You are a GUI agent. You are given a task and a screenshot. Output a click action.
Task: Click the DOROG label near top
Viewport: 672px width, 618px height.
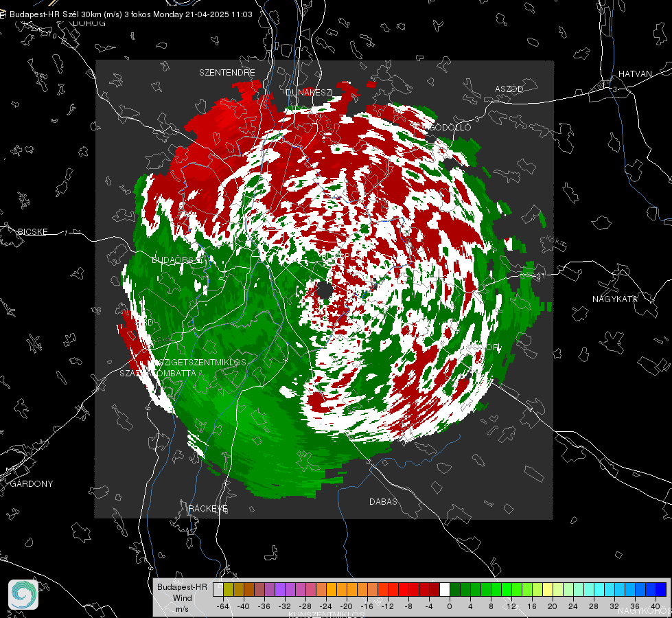coord(89,23)
